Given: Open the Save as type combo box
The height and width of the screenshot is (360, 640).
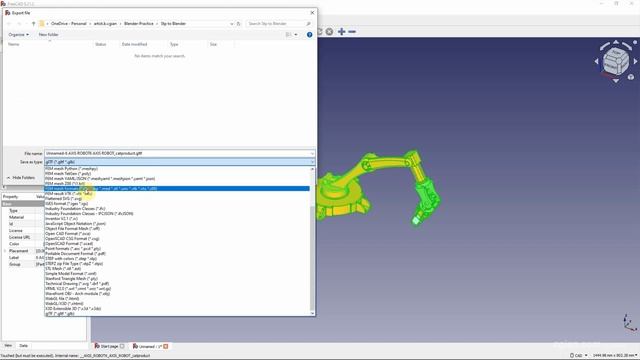Looking at the screenshot, I should pos(180,162).
